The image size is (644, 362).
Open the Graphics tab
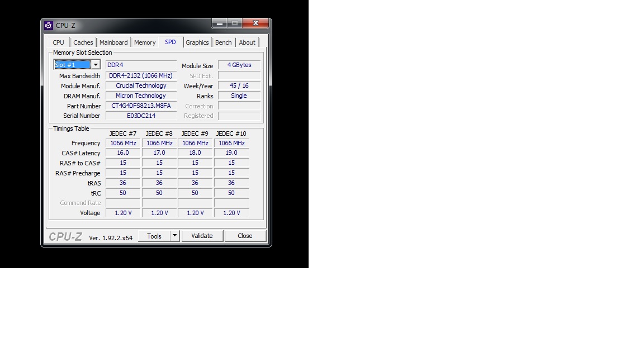197,42
